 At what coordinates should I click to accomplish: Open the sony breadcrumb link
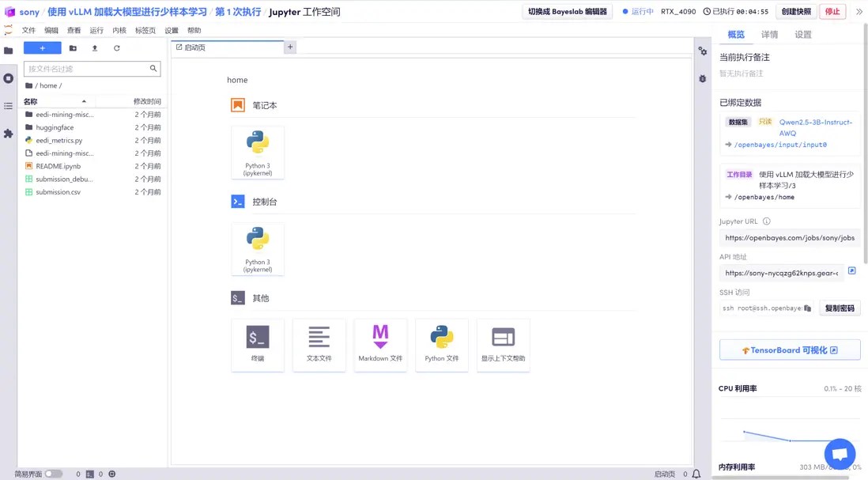(x=29, y=12)
